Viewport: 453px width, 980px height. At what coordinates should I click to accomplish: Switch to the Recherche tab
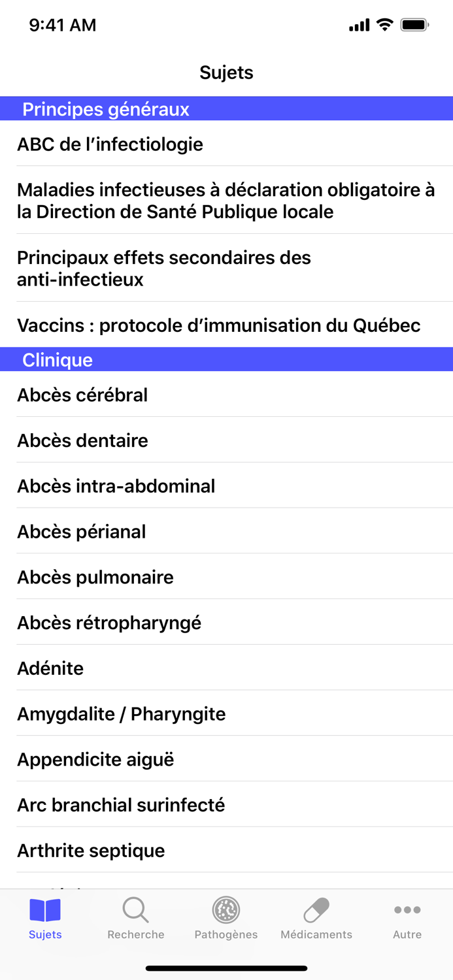[x=135, y=918]
